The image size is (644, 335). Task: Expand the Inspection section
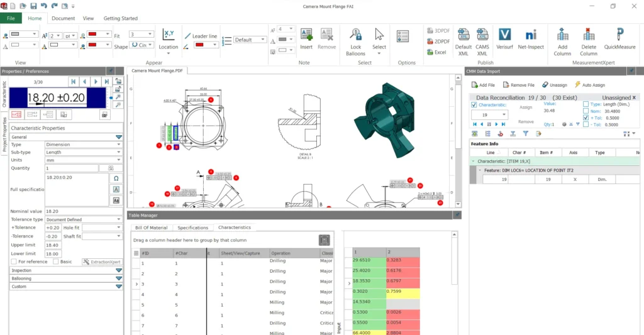click(x=66, y=270)
